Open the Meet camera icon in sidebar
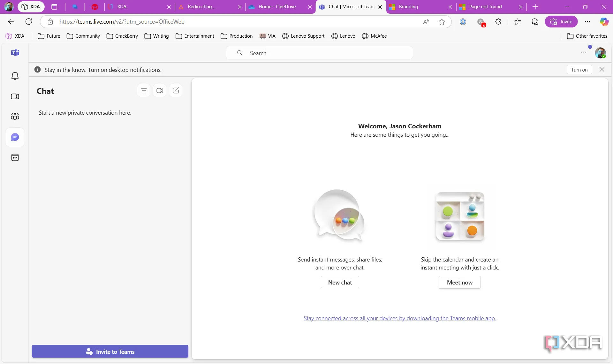 point(15,96)
